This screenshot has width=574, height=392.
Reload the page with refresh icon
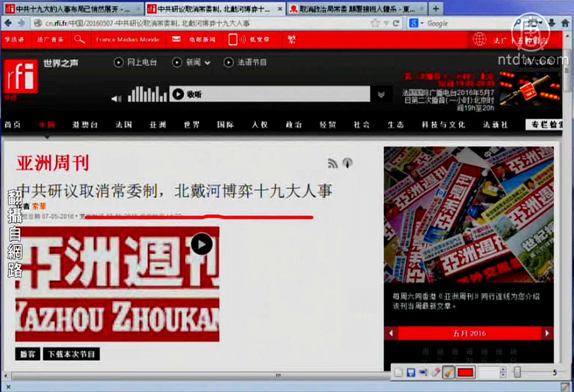click(396, 23)
